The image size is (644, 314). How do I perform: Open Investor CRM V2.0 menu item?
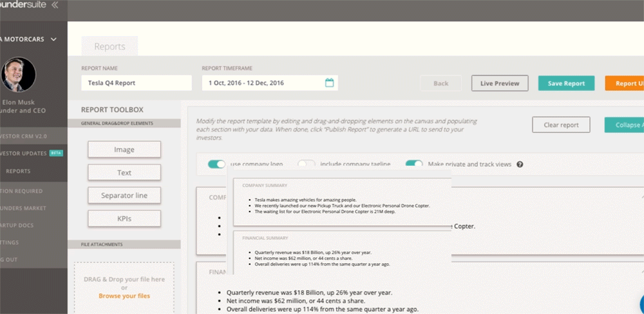[33, 136]
